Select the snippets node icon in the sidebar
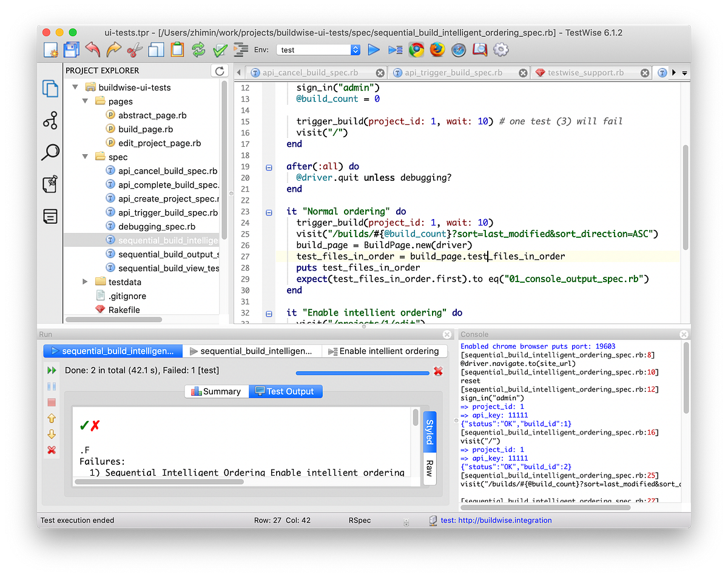The width and height of the screenshot is (728, 577). (x=50, y=121)
